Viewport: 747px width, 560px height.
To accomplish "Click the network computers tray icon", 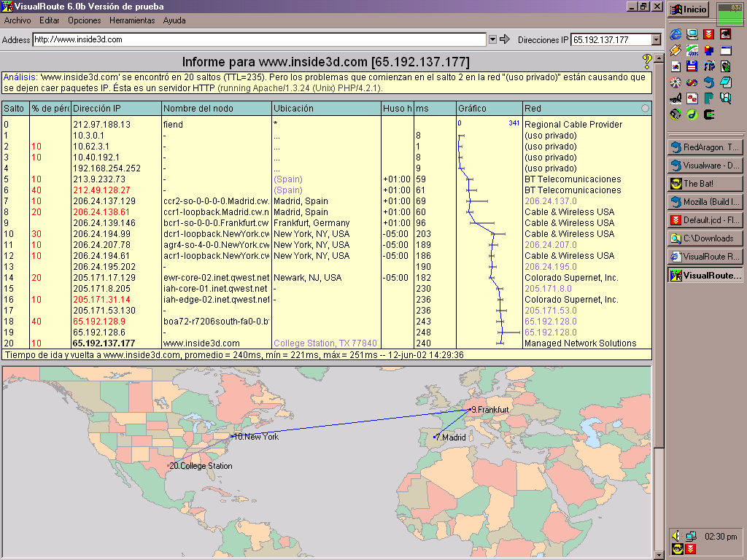I will (691, 536).
